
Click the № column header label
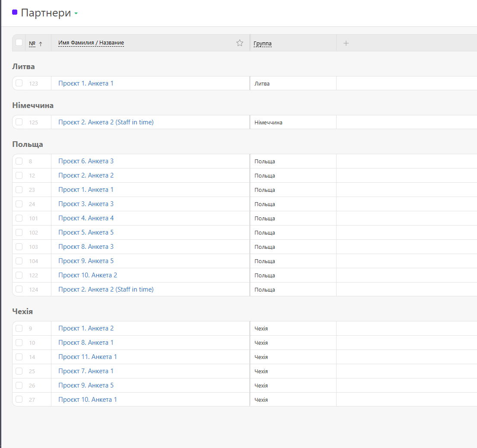[x=32, y=44]
